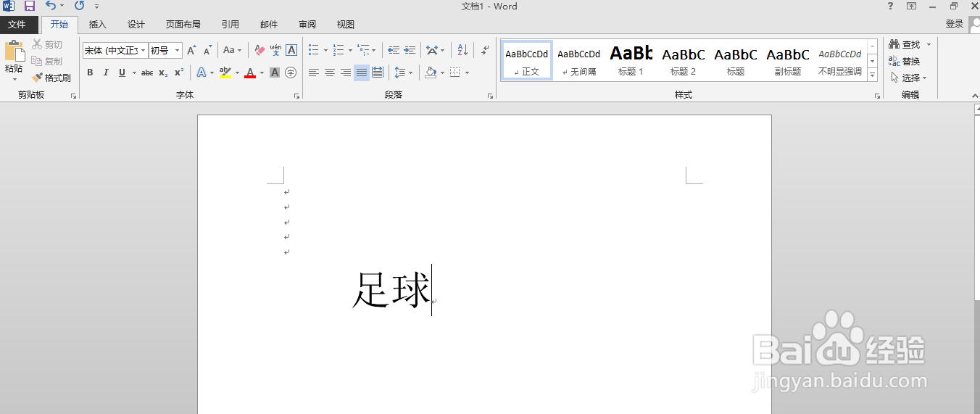Click the Replace (替换) button
Image resolution: width=980 pixels, height=414 pixels.
coord(905,62)
